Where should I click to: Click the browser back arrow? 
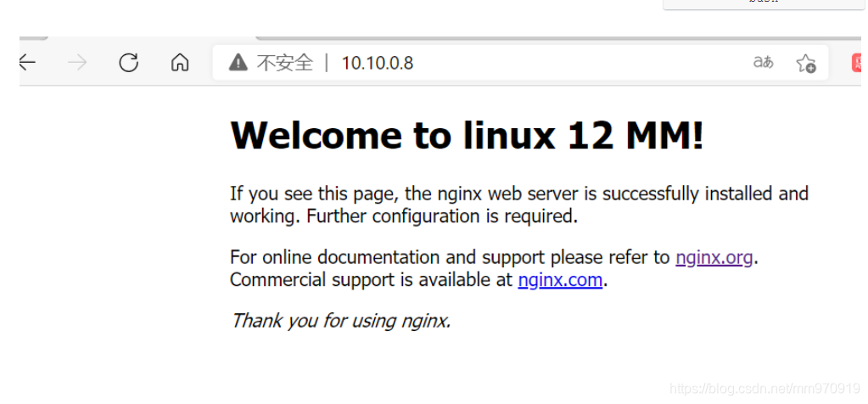27,63
